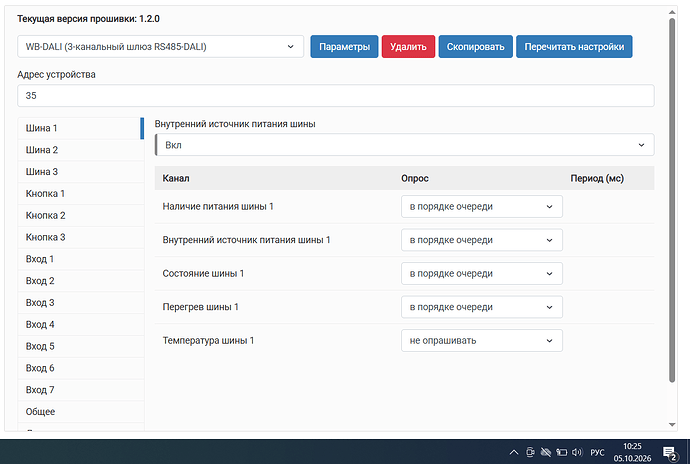Click the Состояние шины 1 row label
The width and height of the screenshot is (690, 464).
[x=203, y=273]
